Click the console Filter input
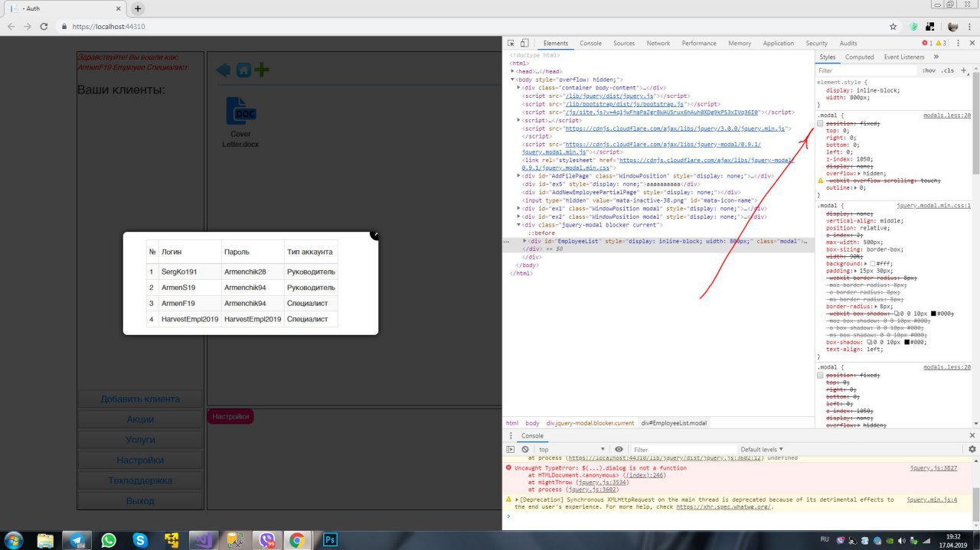The width and height of the screenshot is (980, 550). (x=683, y=449)
